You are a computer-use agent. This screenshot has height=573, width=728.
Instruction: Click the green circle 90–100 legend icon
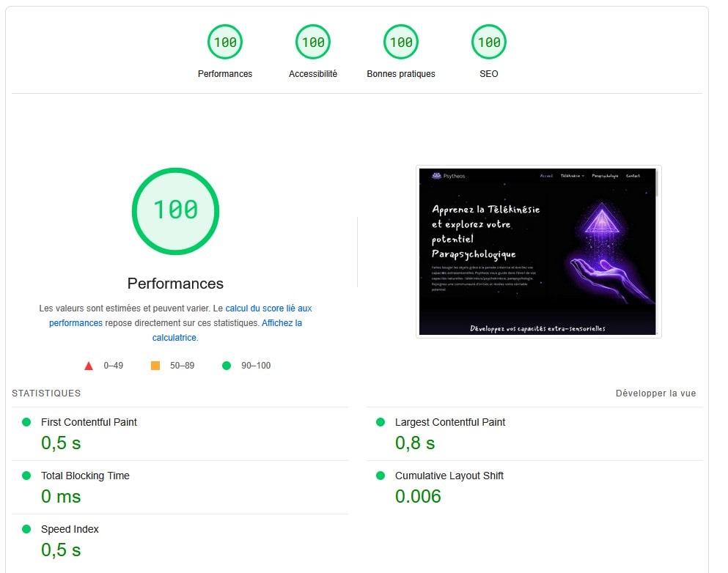[x=227, y=366]
